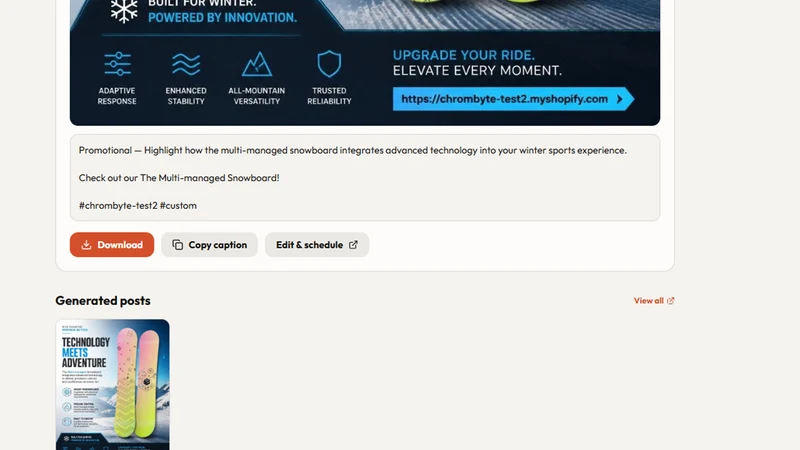Click the chrombyte-test2.myshopify.com URL banner
Screen dimensions: 800x450
point(513,99)
